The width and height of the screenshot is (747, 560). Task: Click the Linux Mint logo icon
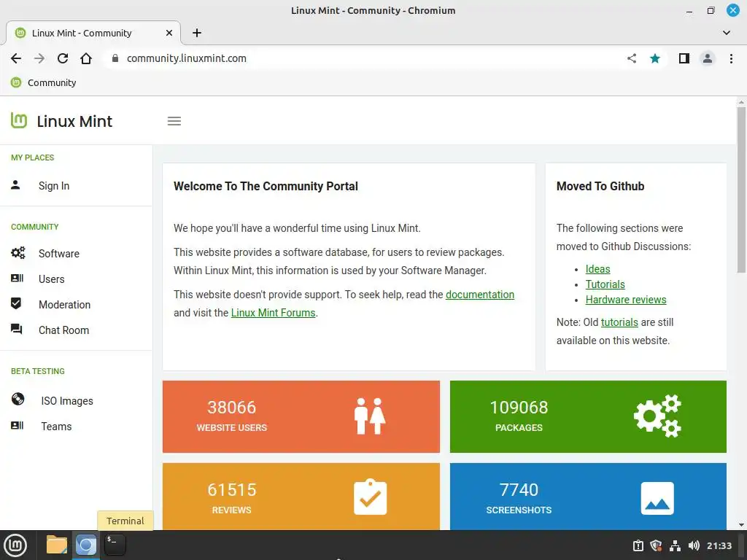[19, 121]
